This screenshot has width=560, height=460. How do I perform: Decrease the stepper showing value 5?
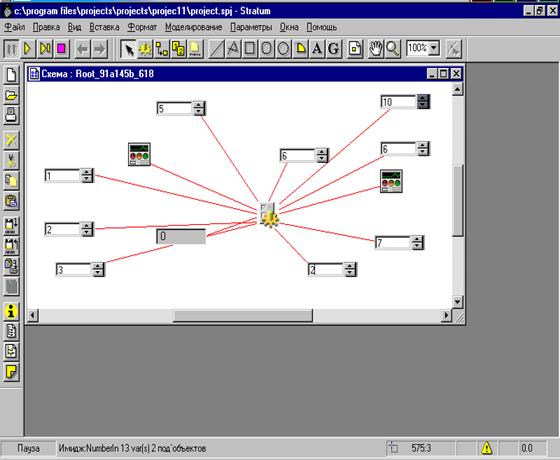[199, 112]
